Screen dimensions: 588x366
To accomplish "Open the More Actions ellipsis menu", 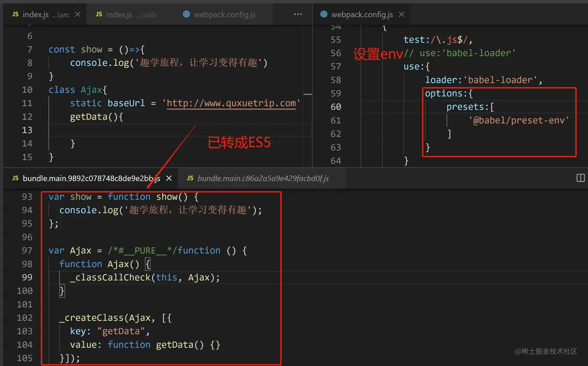I will [298, 14].
